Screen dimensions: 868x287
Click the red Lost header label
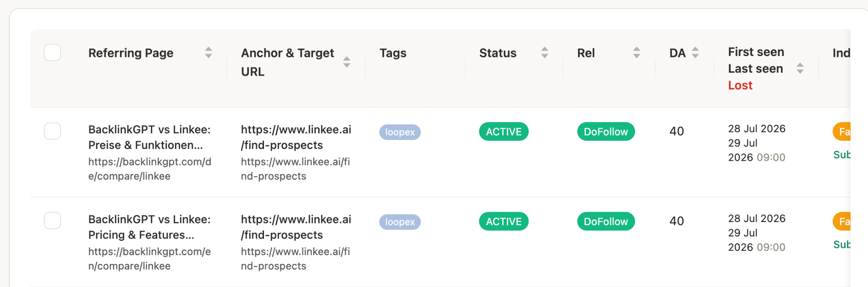click(x=740, y=85)
